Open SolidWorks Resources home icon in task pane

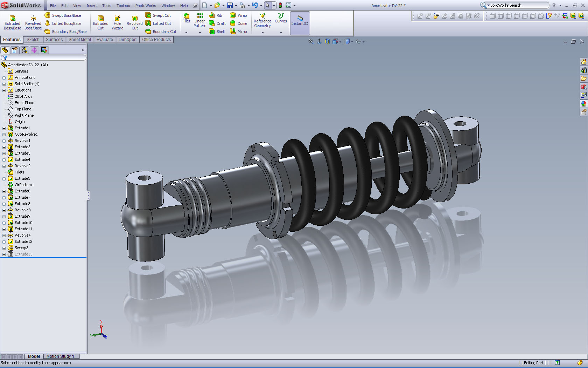tap(583, 62)
